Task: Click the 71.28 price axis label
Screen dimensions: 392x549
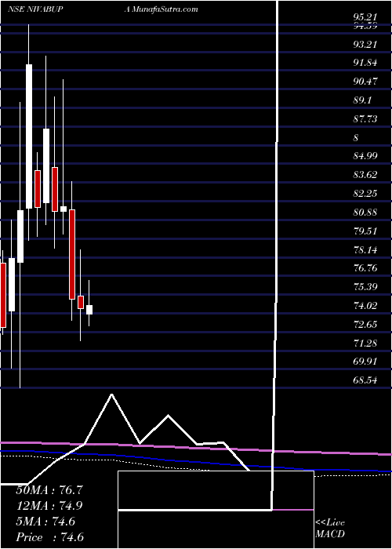Action: [365, 344]
